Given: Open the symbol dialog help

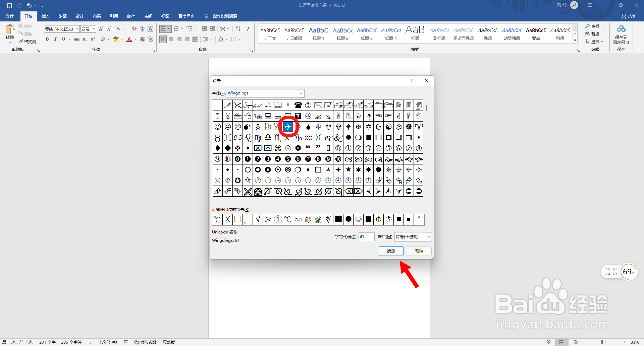Looking at the screenshot, I should coord(411,80).
